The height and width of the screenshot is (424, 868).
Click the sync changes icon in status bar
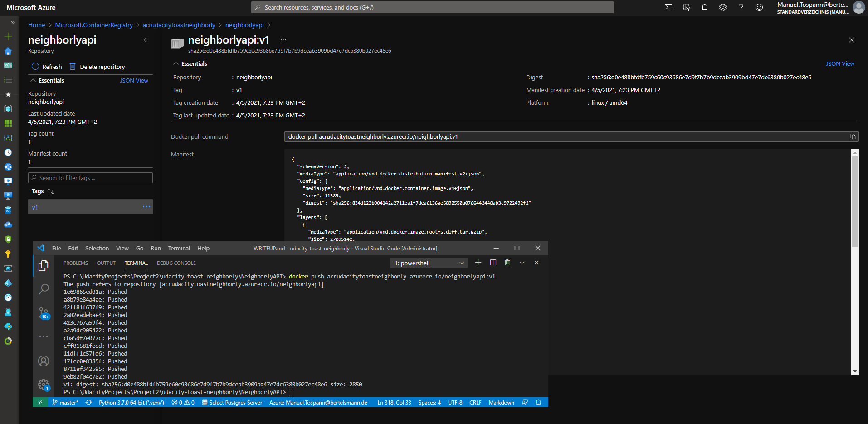point(88,402)
